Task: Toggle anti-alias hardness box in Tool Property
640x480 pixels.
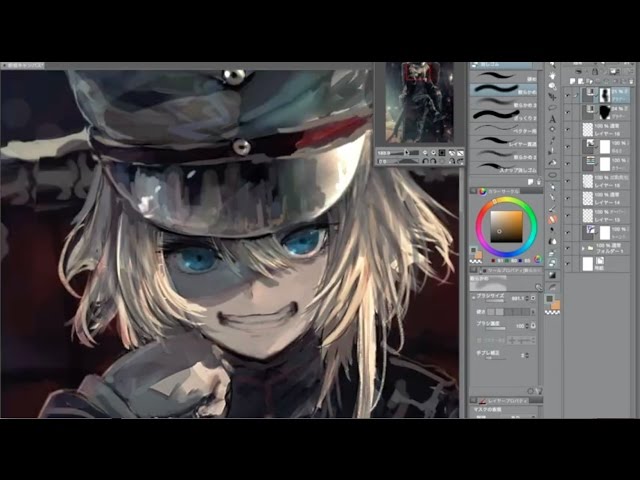Action: pyautogui.click(x=509, y=311)
